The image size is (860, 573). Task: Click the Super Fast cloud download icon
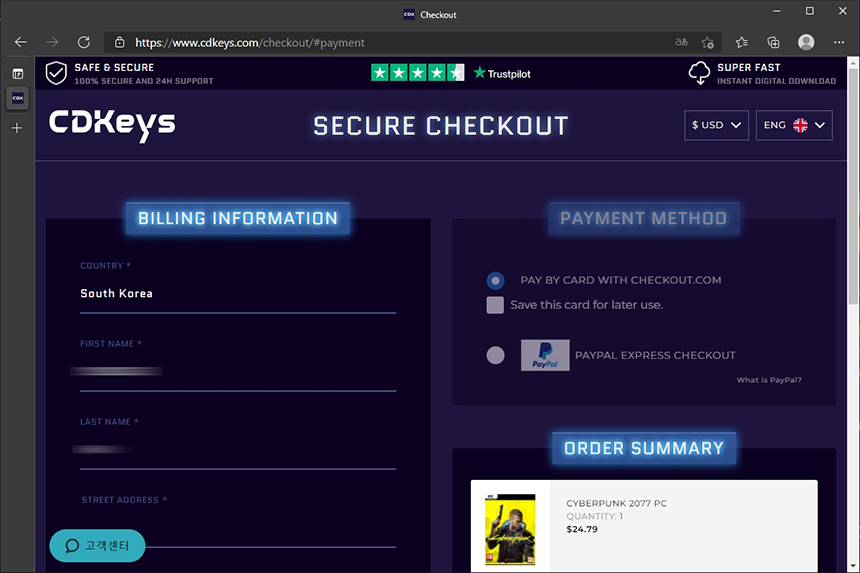point(699,73)
